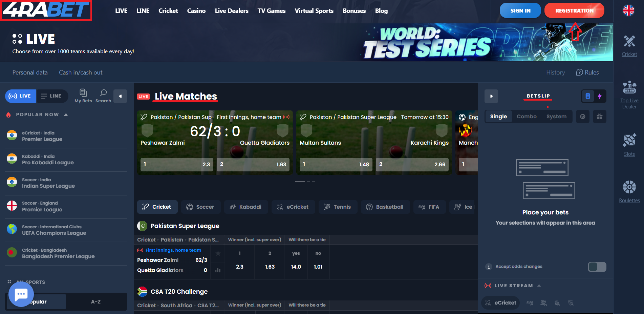The width and height of the screenshot is (644, 314).
Task: Switch betslip to Single tab
Action: tap(498, 117)
